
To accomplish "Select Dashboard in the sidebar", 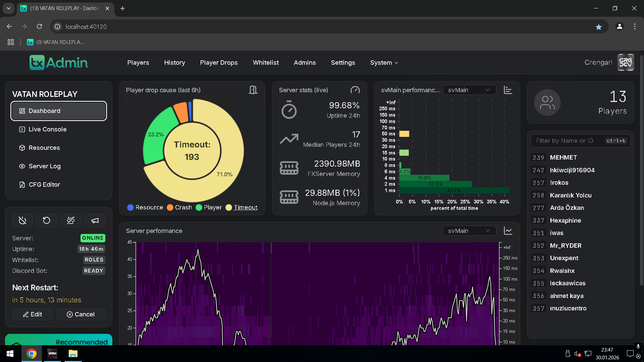I will click(x=59, y=111).
